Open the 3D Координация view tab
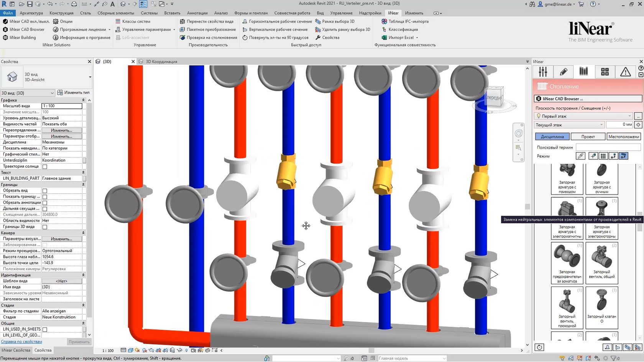Image resolution: width=644 pixels, height=362 pixels. click(161, 62)
